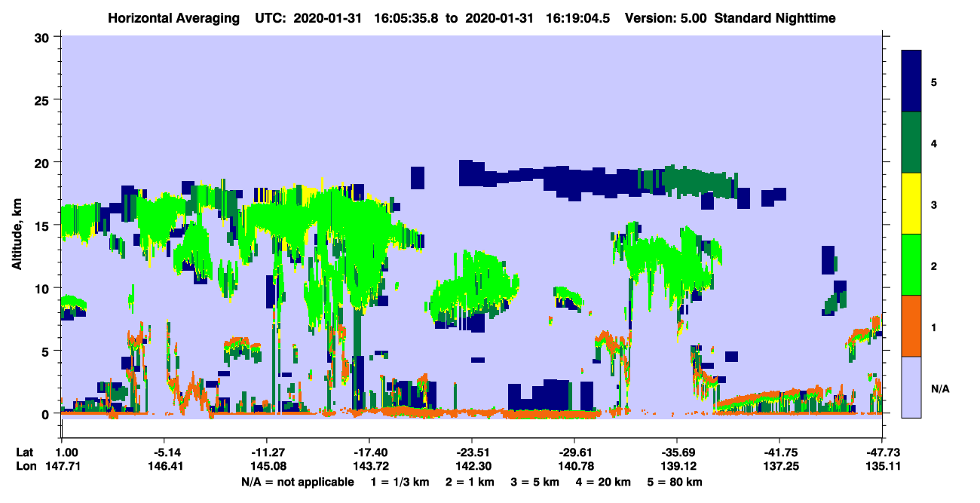Click the '1 = 1/3 km' legend note
Image resolution: width=980 pixels, height=503 pixels.
pos(400,482)
